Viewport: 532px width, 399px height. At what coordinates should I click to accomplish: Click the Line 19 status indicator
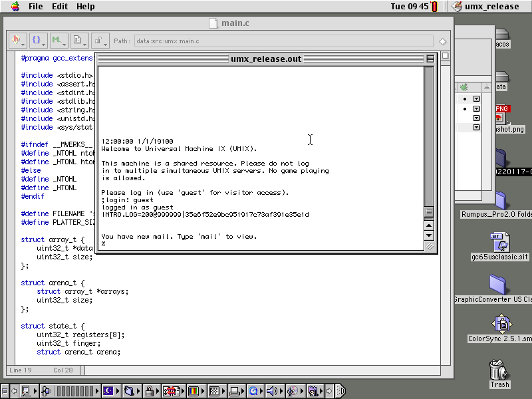pyautogui.click(x=21, y=370)
